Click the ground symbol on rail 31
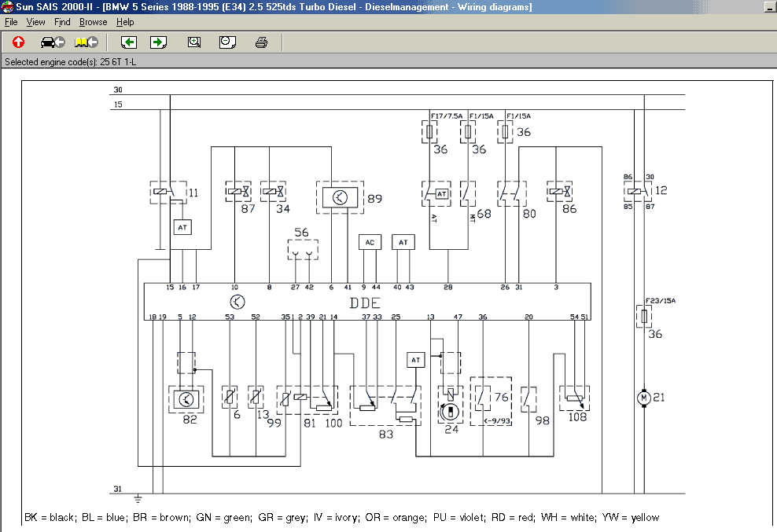Viewport: 777px width, 532px height. coord(138,498)
